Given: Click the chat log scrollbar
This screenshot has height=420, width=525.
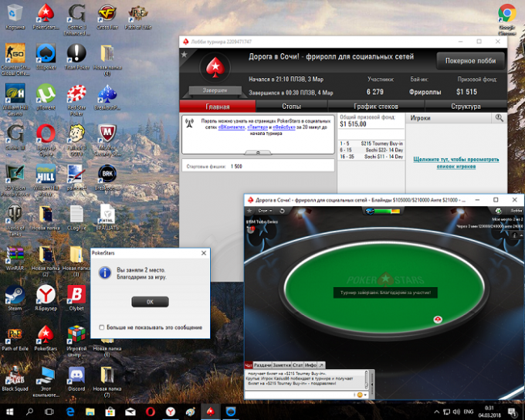Looking at the screenshot, I should [366, 380].
